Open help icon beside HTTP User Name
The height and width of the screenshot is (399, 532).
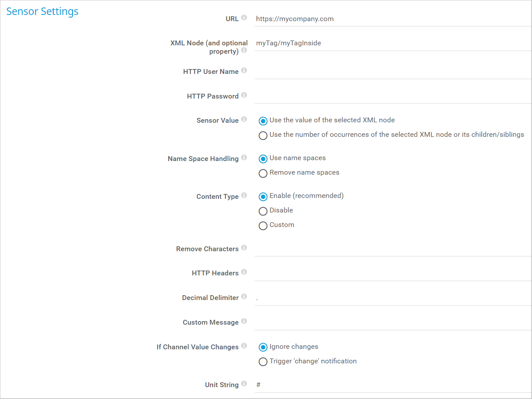244,70
